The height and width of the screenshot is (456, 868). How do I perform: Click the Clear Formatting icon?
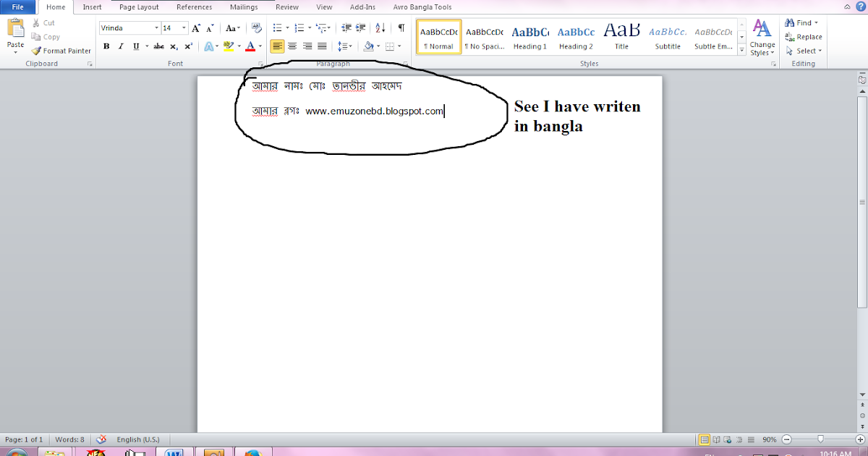coord(255,28)
